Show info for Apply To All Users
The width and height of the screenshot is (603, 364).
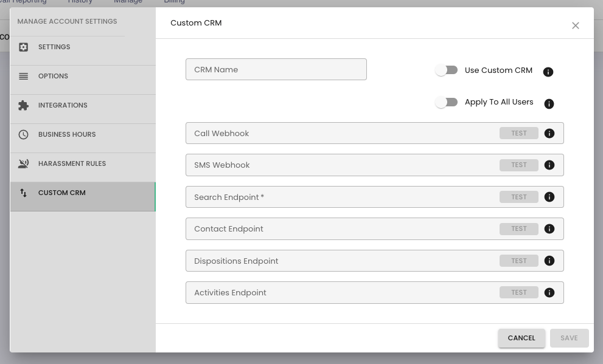[549, 104]
